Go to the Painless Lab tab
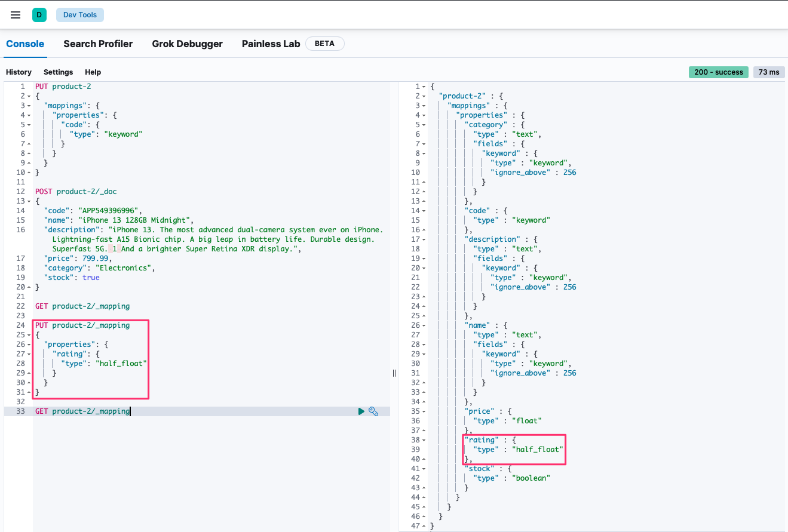Viewport: 788px width, 532px height. (271, 44)
